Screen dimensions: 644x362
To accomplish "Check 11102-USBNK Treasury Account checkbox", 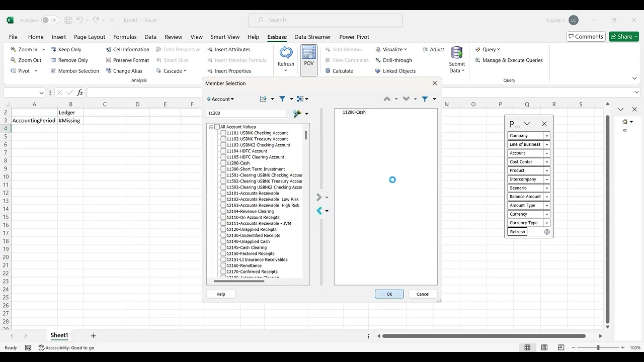I will pos(223,139).
